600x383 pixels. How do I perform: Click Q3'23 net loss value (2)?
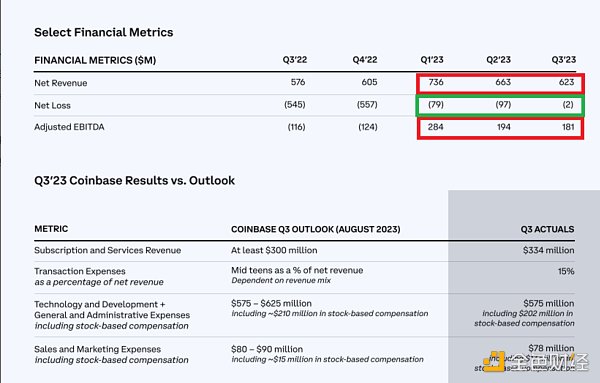[568, 104]
